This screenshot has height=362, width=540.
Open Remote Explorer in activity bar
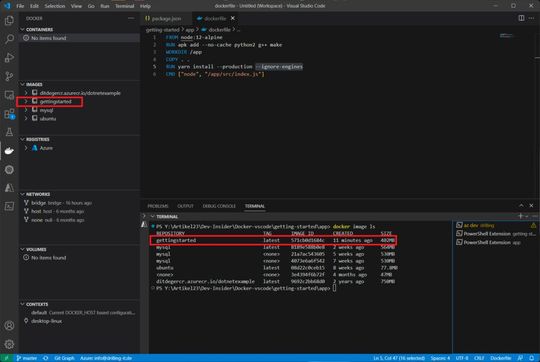[x=9, y=95]
